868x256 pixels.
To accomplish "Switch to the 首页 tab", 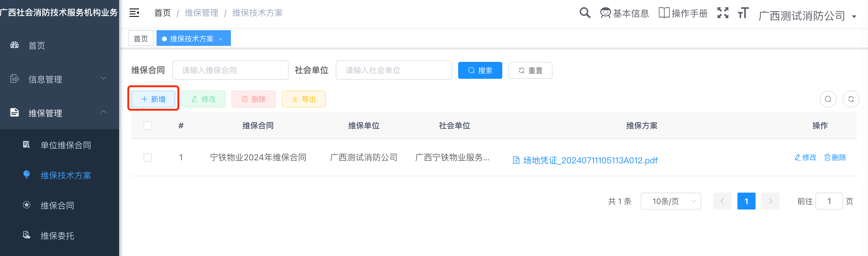I will [x=141, y=38].
